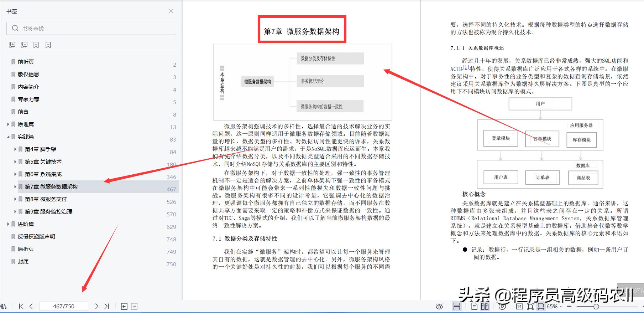Screen dimensions: 644x313
Task: Open the 前言 bookmark
Action: (23, 112)
